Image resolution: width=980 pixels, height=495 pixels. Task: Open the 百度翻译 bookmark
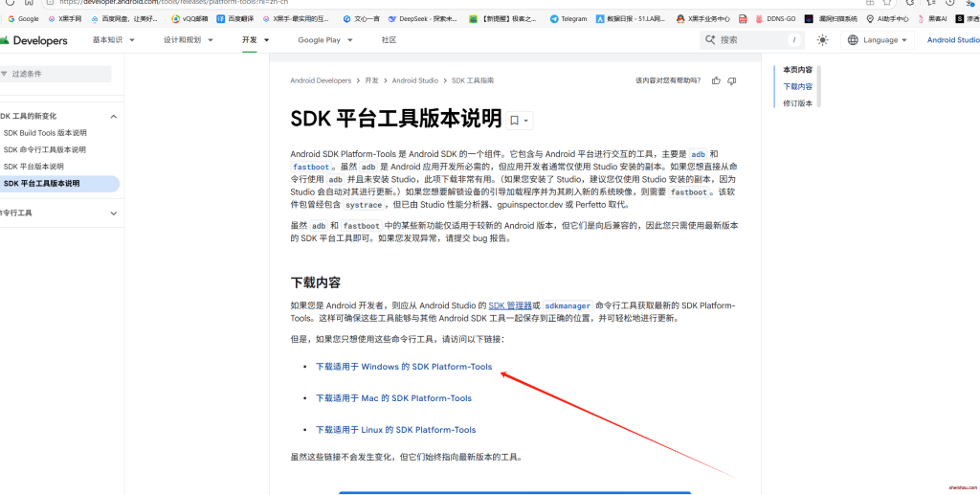[234, 19]
